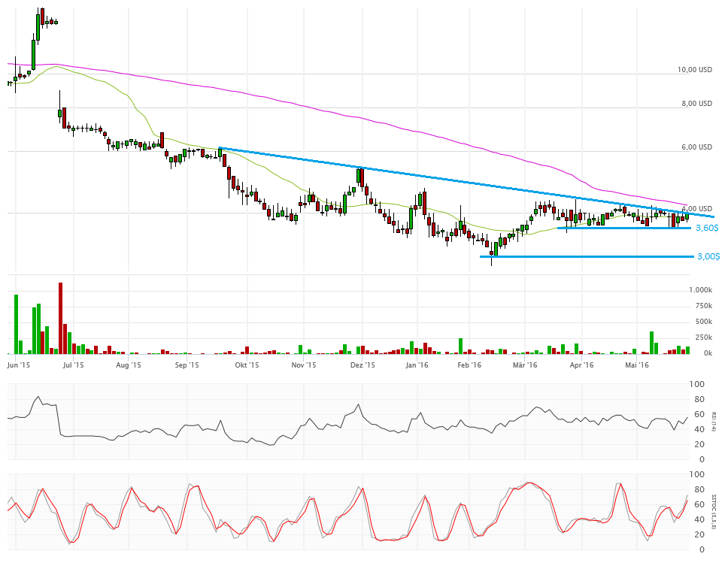Click the blue 3,60$ support label
The width and height of the screenshot is (728, 575).
point(707,228)
